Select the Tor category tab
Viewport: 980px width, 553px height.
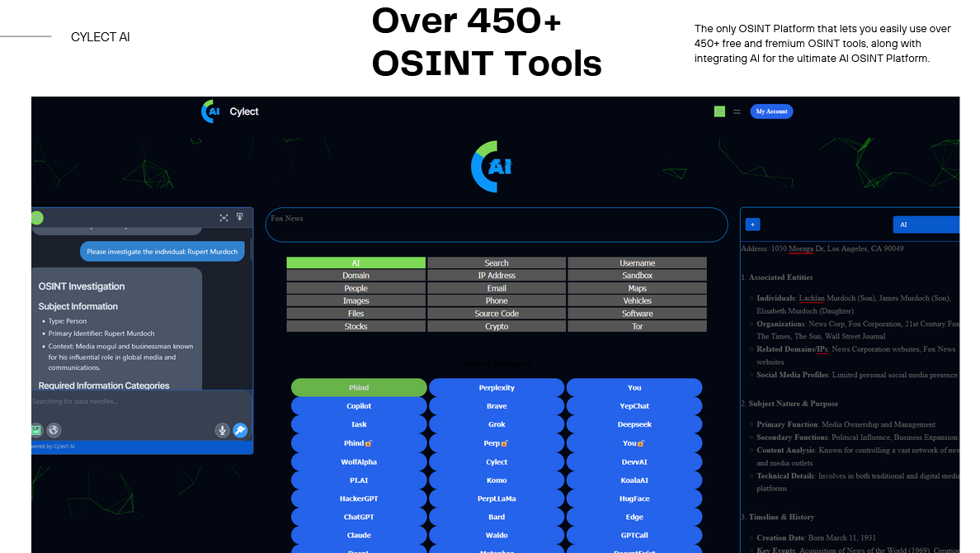point(637,327)
